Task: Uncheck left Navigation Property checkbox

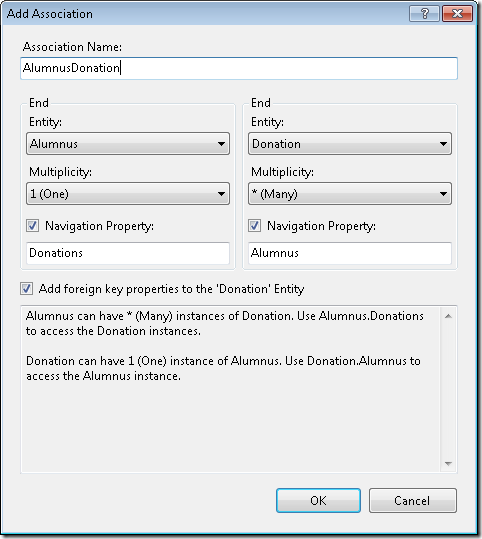Action: click(33, 226)
